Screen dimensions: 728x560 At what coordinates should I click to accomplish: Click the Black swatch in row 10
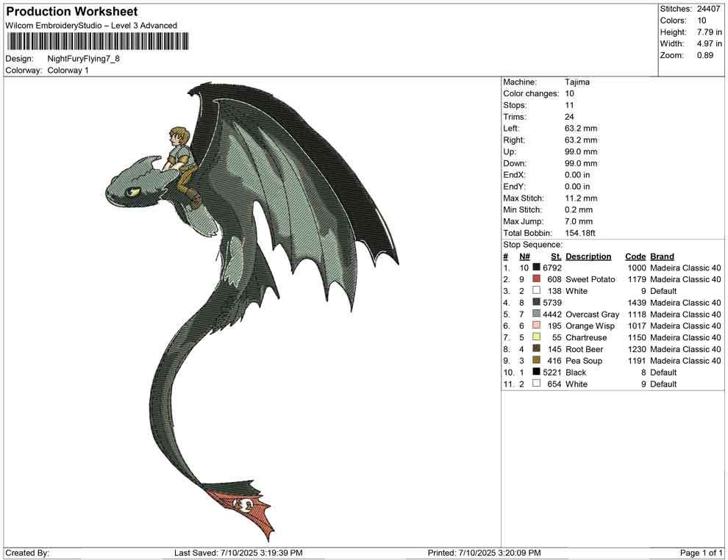click(536, 372)
